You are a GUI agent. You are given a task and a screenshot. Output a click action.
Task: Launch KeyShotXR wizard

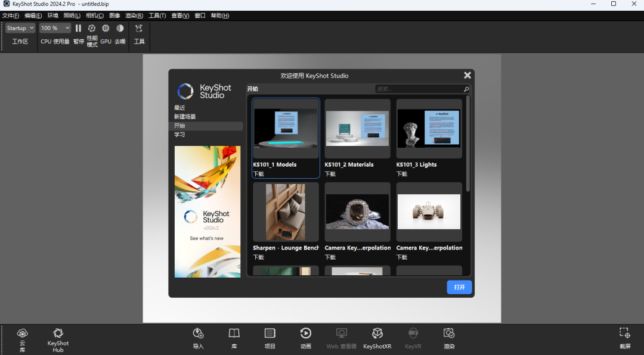(x=377, y=333)
